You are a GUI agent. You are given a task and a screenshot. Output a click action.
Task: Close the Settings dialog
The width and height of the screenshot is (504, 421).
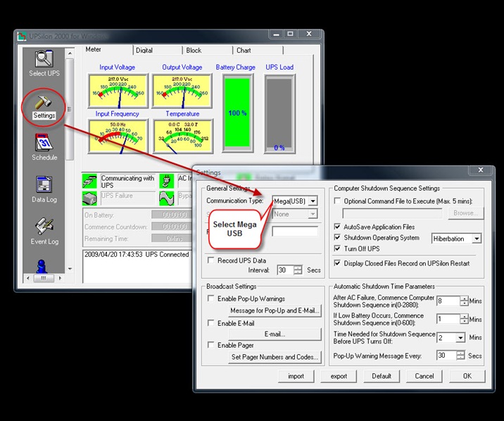pyautogui.click(x=481, y=170)
